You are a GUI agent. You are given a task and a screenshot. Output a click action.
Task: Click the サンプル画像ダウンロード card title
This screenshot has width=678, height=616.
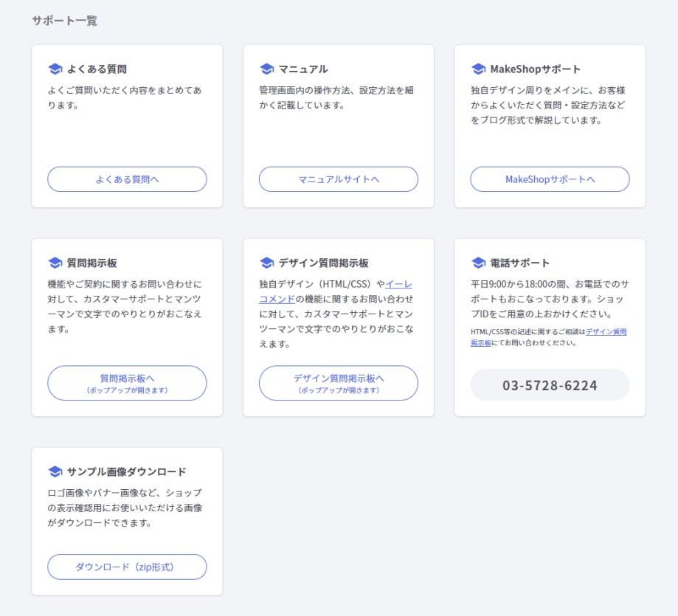[x=126, y=471]
